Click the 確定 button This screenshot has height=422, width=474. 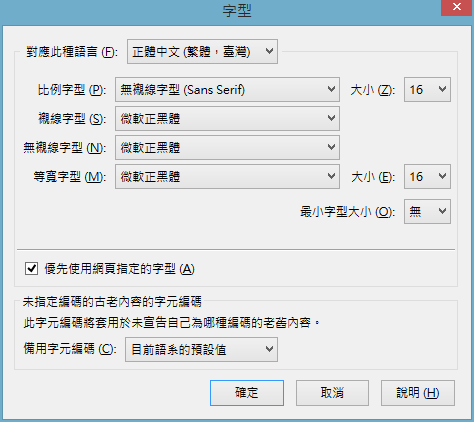pyautogui.click(x=247, y=393)
